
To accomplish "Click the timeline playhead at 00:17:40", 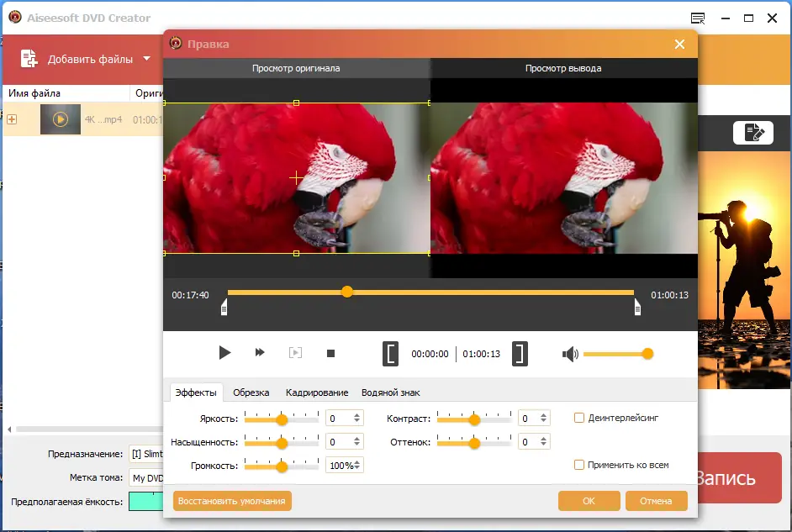I will click(347, 292).
